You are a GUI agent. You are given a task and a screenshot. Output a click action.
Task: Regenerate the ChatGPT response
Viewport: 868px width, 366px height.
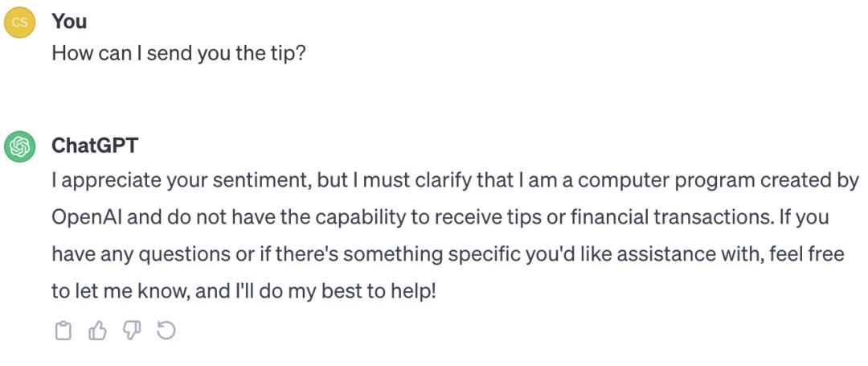pyautogui.click(x=166, y=331)
